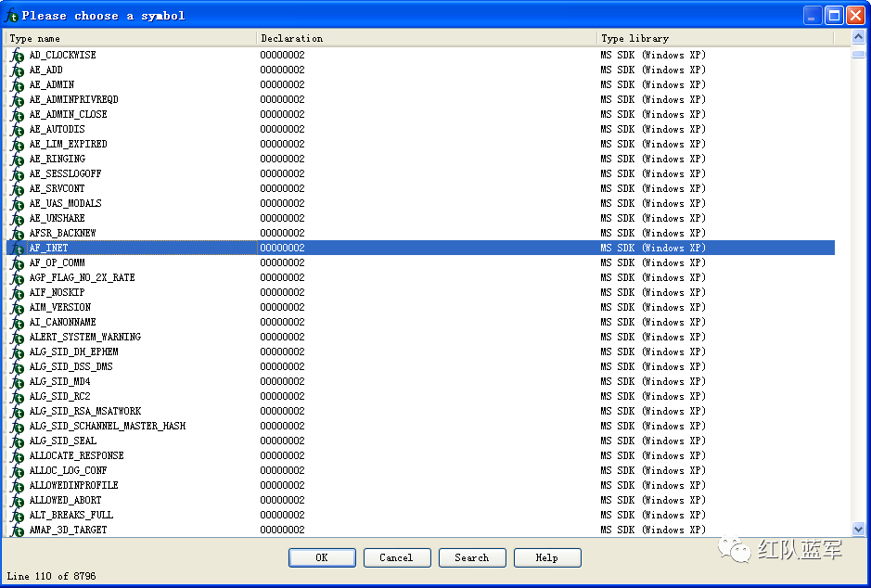Maximize the symbol chooser dialog
Viewport: 871px width, 588px height.
tap(834, 16)
